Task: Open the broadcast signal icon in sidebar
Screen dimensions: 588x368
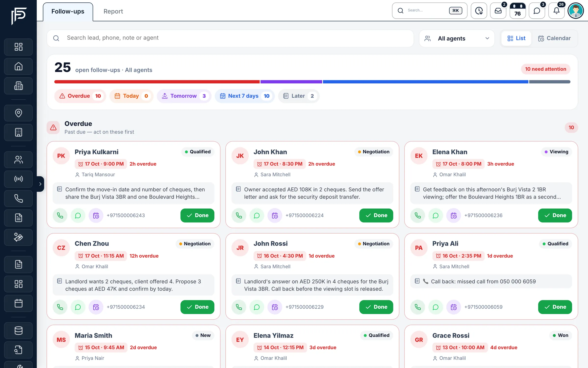Action: click(18, 179)
